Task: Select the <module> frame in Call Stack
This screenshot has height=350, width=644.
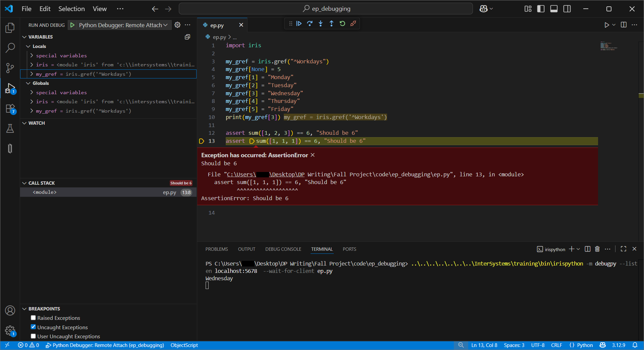Action: coord(45,192)
